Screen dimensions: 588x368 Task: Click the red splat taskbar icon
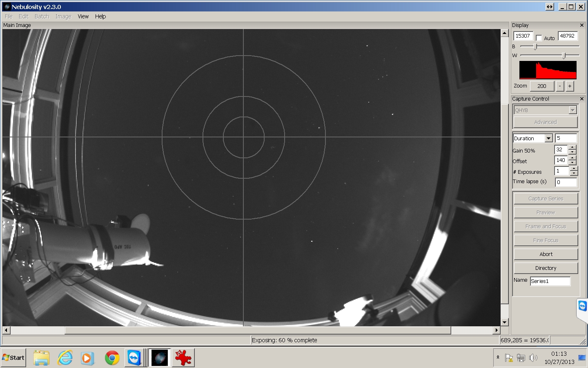click(183, 358)
